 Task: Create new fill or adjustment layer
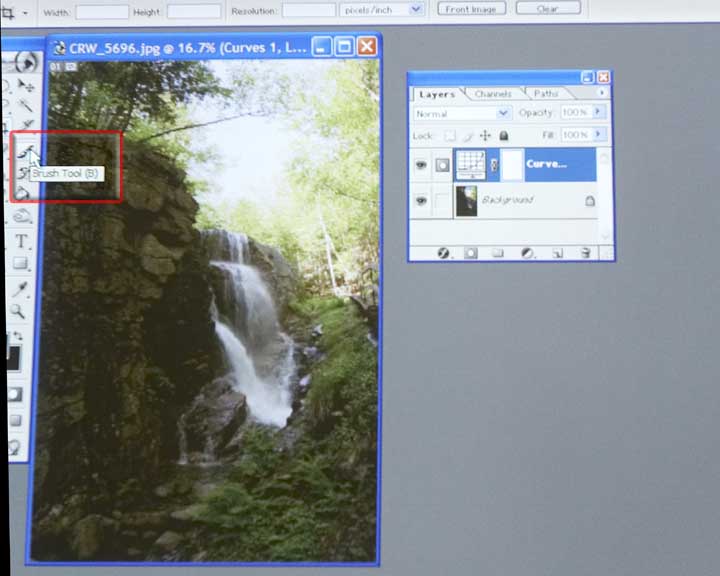[528, 253]
